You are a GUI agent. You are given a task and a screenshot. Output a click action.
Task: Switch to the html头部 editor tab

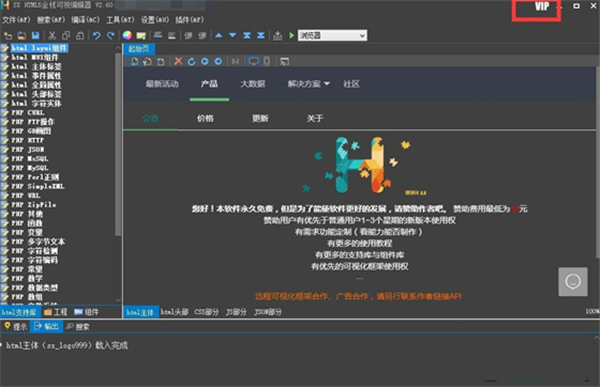174,312
